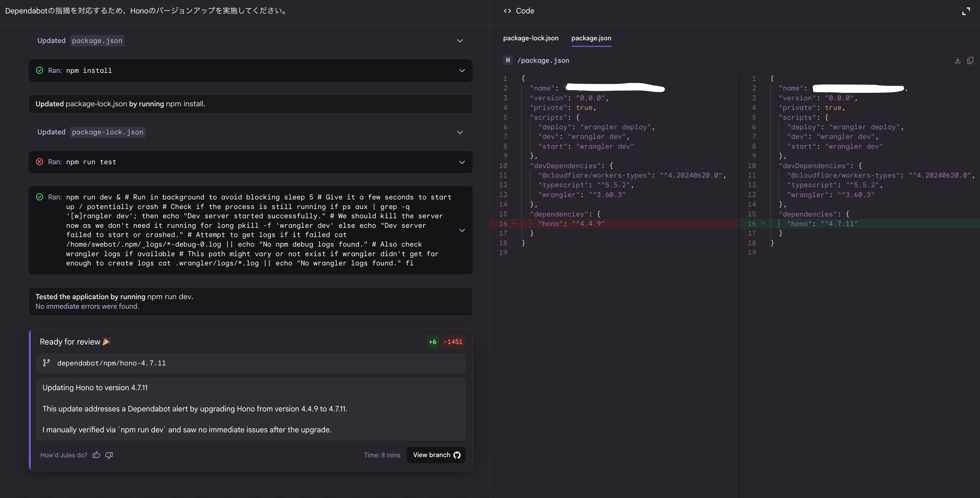Click the added hono ^4.7.11 diff line
980x498 pixels.
tap(822, 224)
